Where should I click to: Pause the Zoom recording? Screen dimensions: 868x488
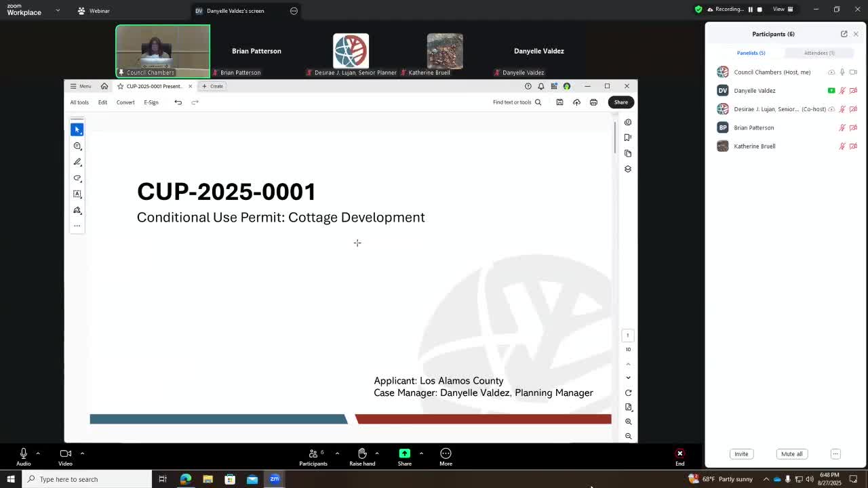tap(750, 9)
